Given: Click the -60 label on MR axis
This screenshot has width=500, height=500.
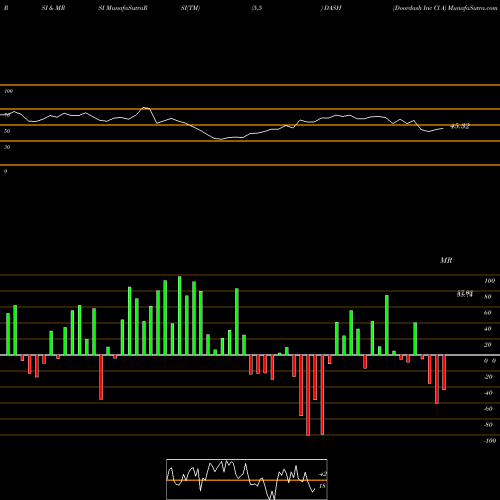Looking at the screenshot, I should (488, 409).
